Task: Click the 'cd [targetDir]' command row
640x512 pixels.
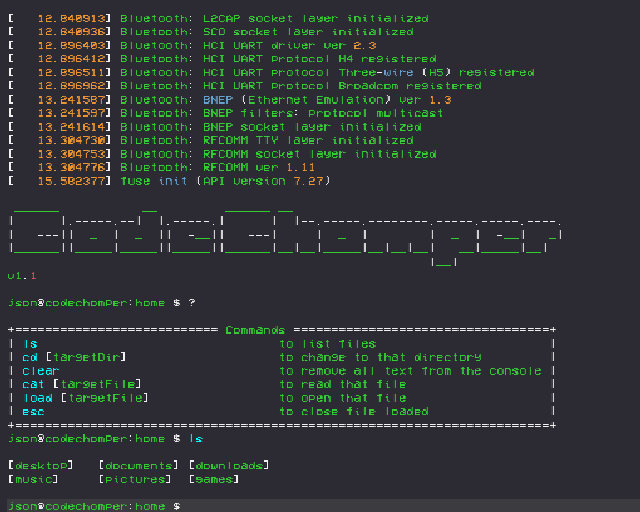Action: 74,357
